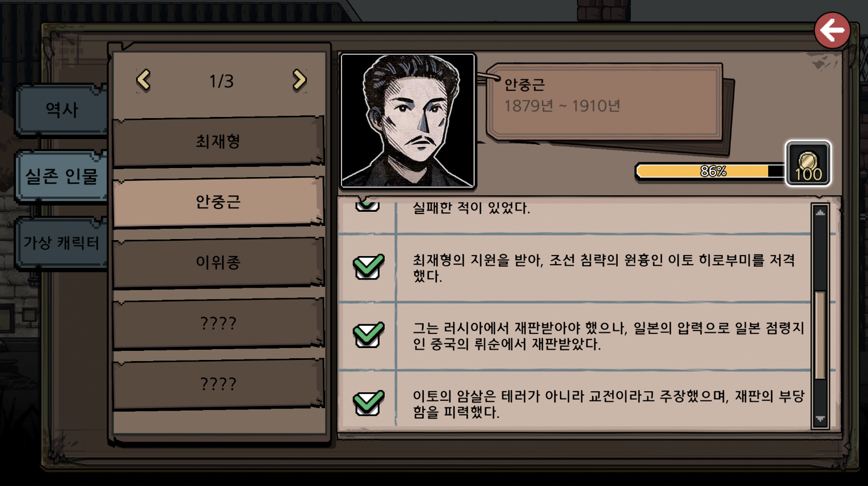This screenshot has width=868, height=486.
Task: Click the scrollbar up arrow
Action: coord(820,213)
